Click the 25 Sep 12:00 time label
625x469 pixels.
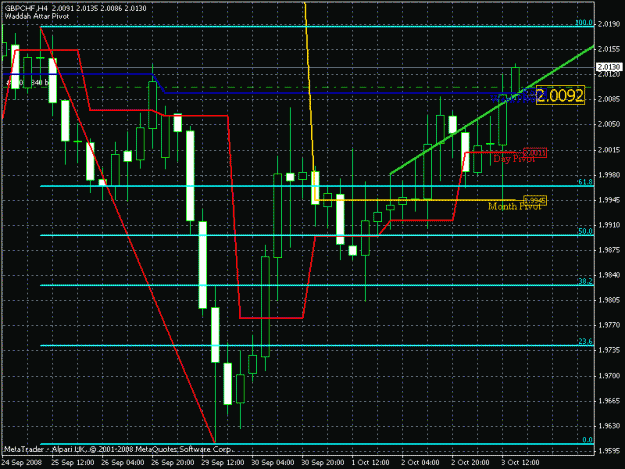[x=73, y=463]
